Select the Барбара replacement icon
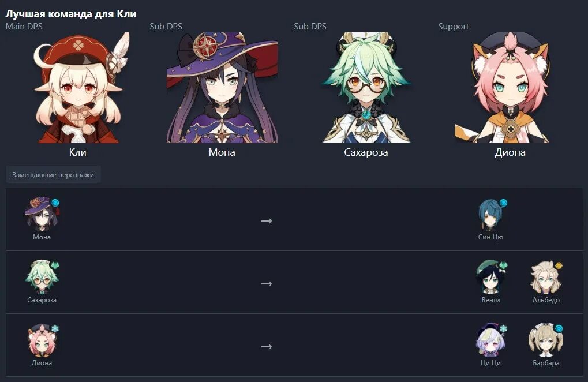 tap(546, 340)
